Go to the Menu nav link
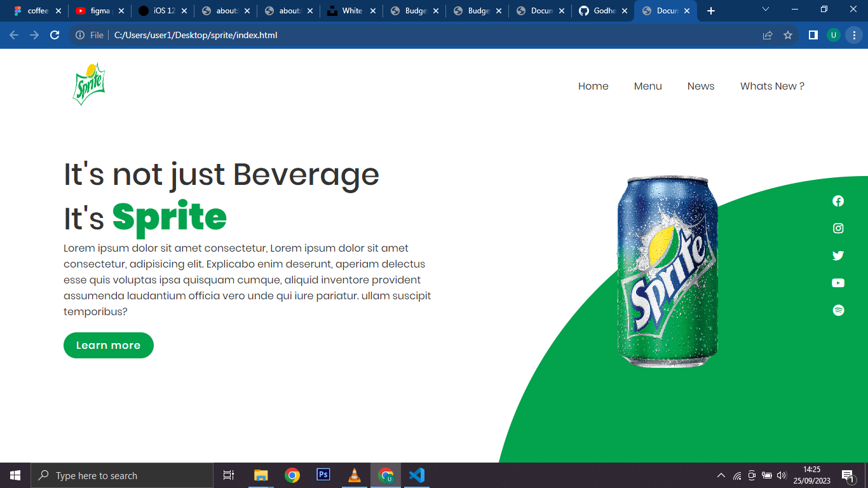 (x=648, y=86)
